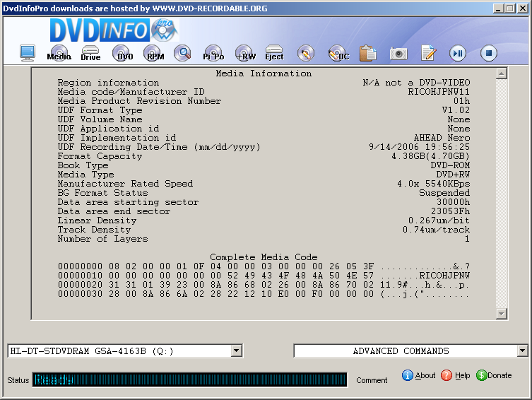532x400 pixels.
Task: Click the 0.267um/bit linear density value
Action: 439,220
